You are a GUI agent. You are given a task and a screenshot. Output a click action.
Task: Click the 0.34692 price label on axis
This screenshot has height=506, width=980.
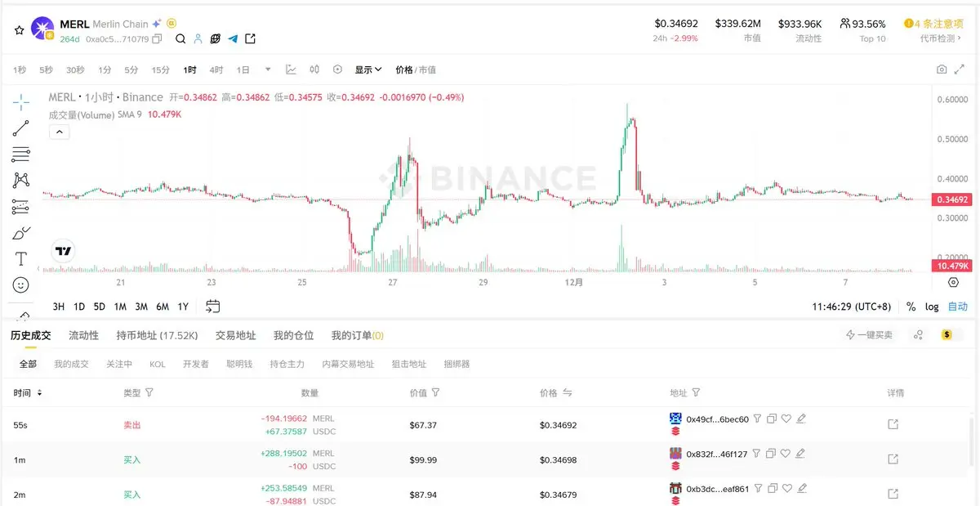[951, 199]
